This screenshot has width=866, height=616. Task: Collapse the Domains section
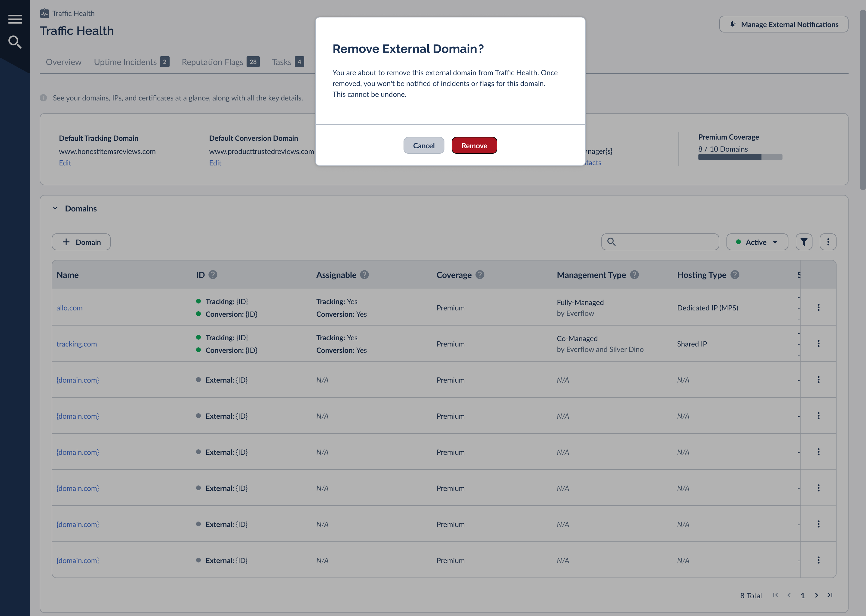(x=55, y=208)
